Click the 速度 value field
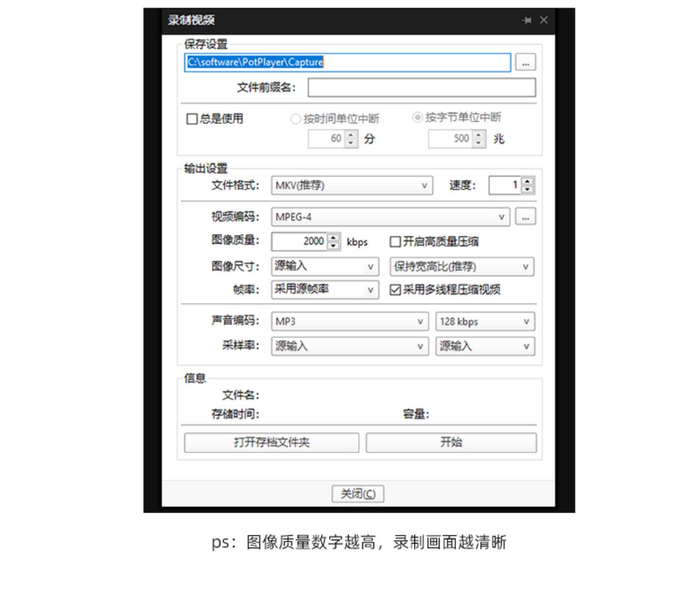Viewport: 700px width, 612px height. coord(505,185)
